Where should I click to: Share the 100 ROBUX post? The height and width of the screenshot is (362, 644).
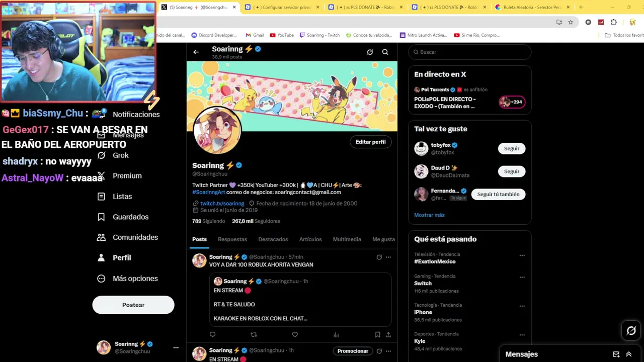coord(388,334)
